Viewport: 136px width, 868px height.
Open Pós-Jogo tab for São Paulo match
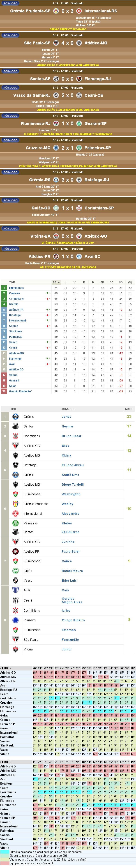pyautogui.click(x=10, y=35)
